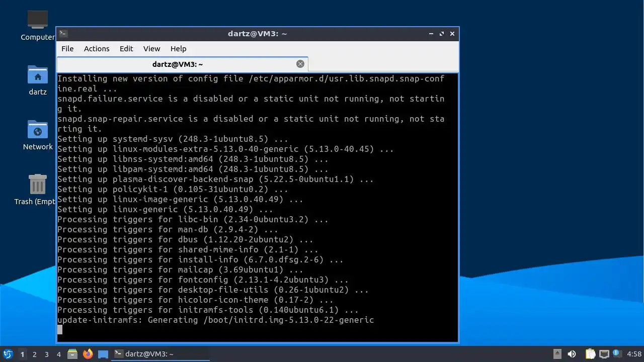This screenshot has height=362, width=644.
Task: Click the 'Setting up linux-modules-extra' line
Action: pos(225,149)
